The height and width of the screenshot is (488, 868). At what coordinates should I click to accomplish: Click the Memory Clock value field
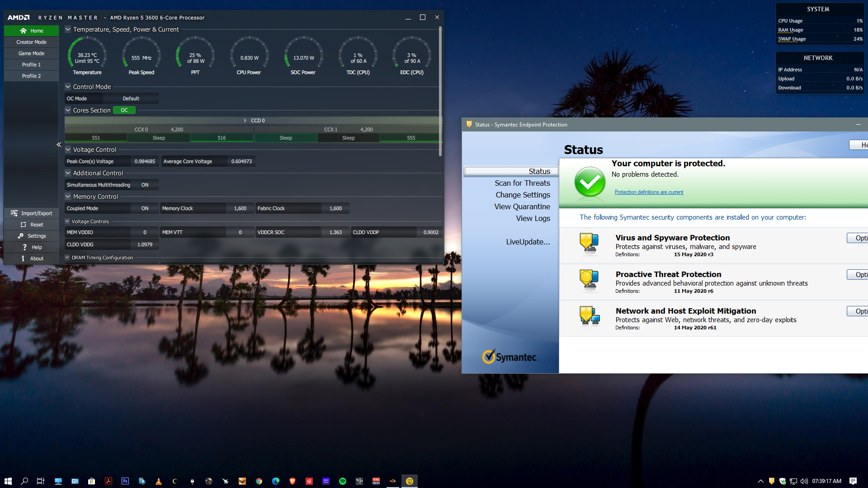point(240,208)
